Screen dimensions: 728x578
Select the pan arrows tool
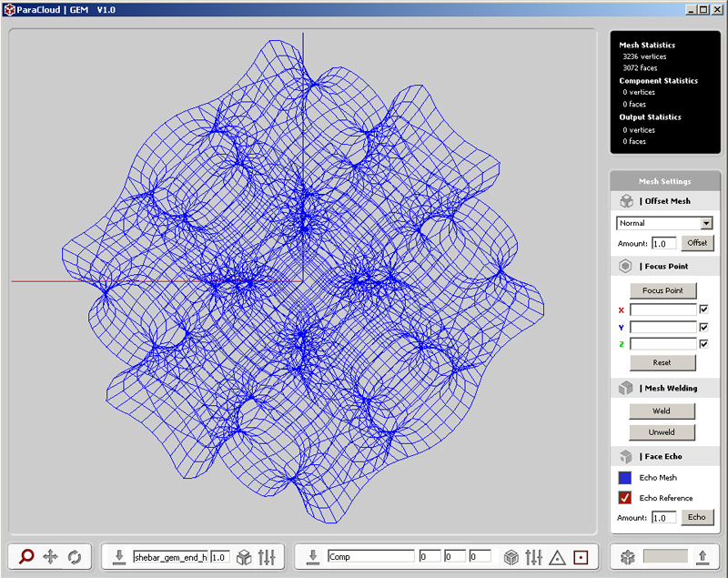click(51, 557)
